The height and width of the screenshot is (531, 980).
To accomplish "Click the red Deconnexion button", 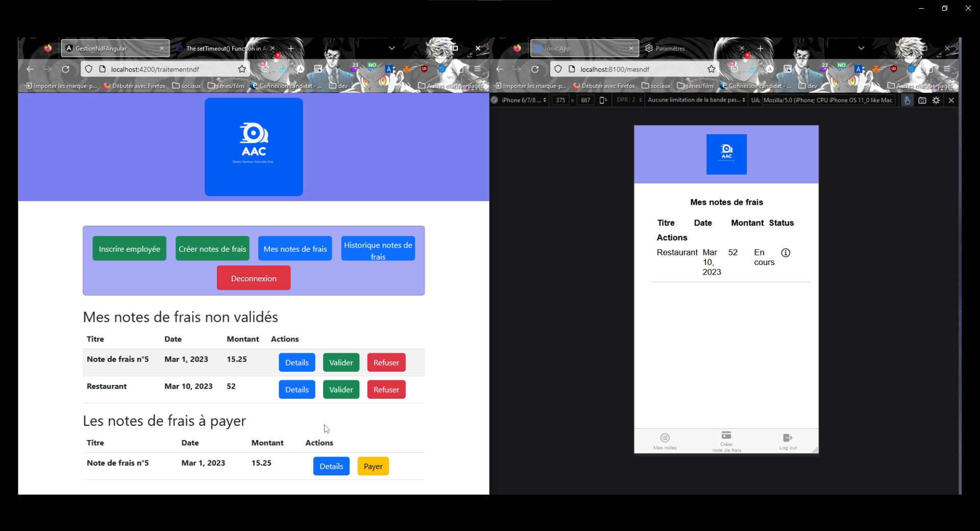I will click(254, 279).
